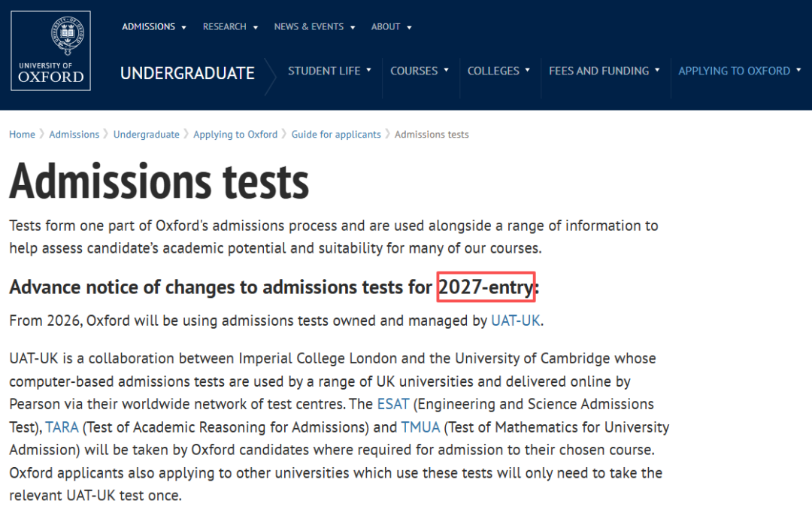
Task: Follow the UAT-UK hyperlink
Action: (x=515, y=321)
